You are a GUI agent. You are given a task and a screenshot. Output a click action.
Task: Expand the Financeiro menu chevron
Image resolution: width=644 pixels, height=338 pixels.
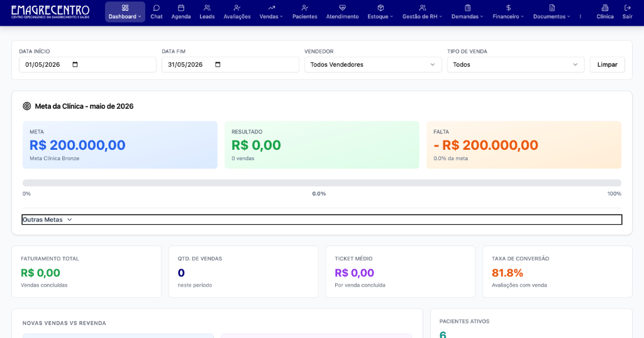click(x=523, y=17)
